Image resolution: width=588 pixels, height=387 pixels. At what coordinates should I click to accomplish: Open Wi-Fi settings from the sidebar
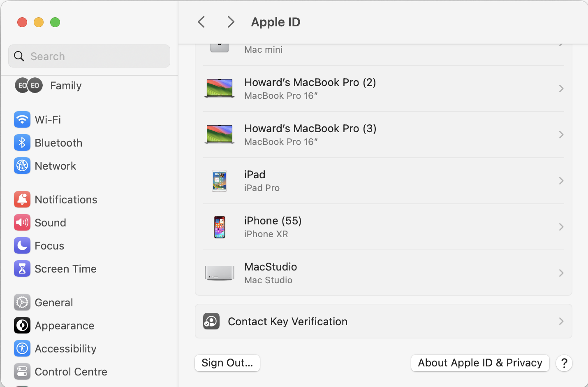click(22, 119)
